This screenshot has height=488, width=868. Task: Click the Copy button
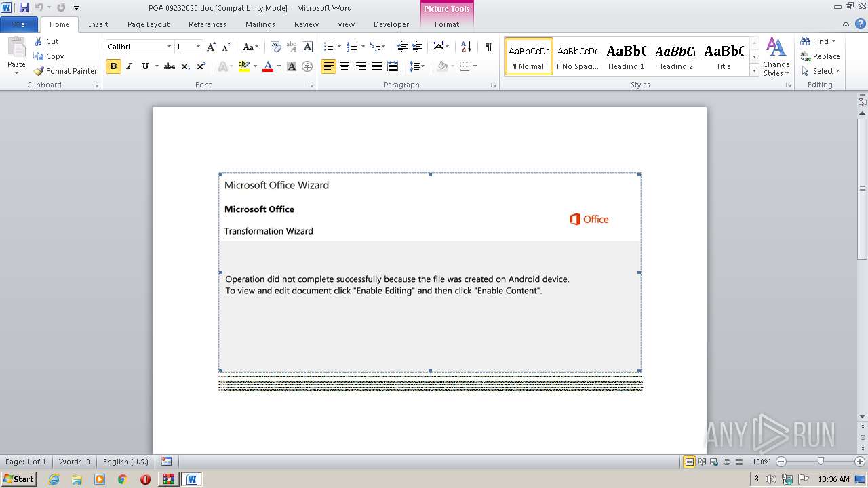coord(49,56)
